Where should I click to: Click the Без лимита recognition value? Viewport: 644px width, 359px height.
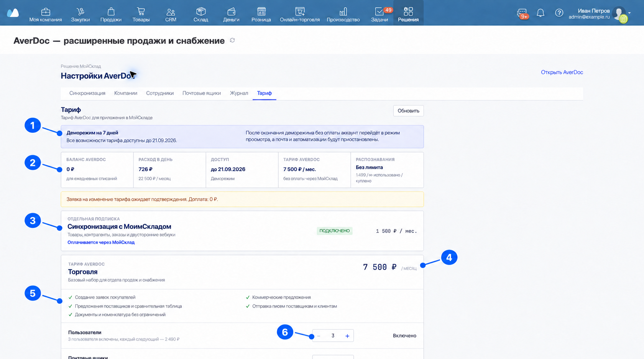[369, 167]
